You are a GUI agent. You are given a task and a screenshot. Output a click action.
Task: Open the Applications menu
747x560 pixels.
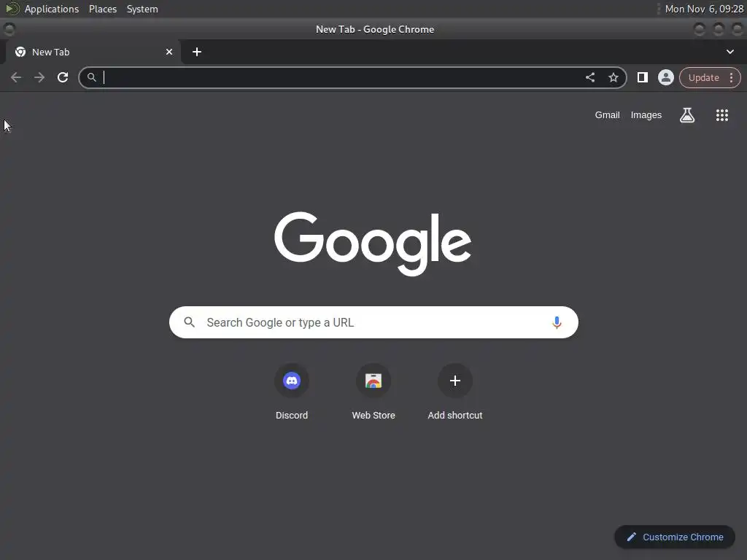click(x=52, y=9)
